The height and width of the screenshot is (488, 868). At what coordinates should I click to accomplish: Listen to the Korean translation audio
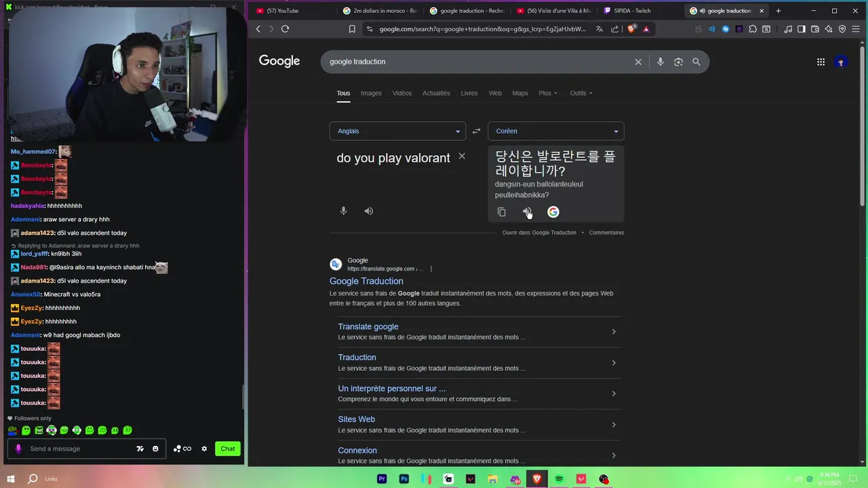pos(527,212)
